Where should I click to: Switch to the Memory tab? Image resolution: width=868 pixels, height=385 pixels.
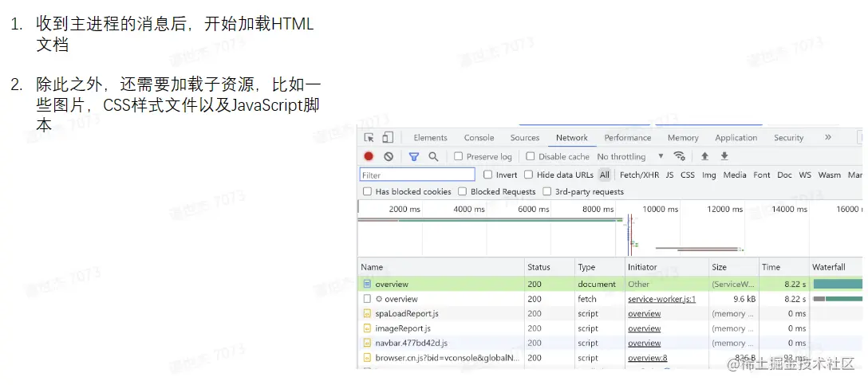(x=683, y=138)
